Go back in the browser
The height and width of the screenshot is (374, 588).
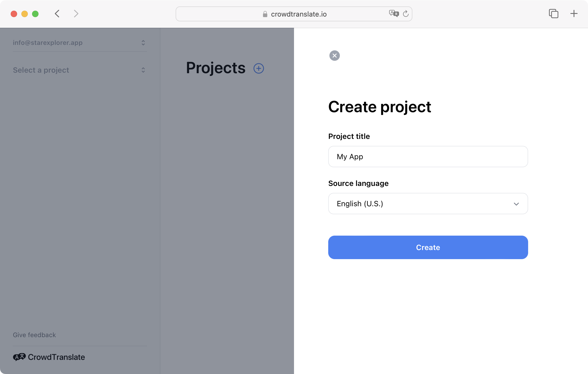pos(57,14)
